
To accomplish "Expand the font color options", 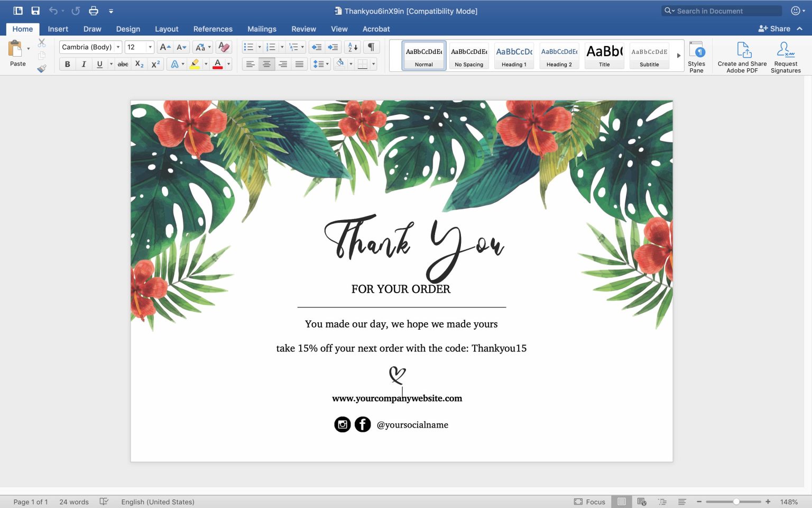I will [x=227, y=64].
